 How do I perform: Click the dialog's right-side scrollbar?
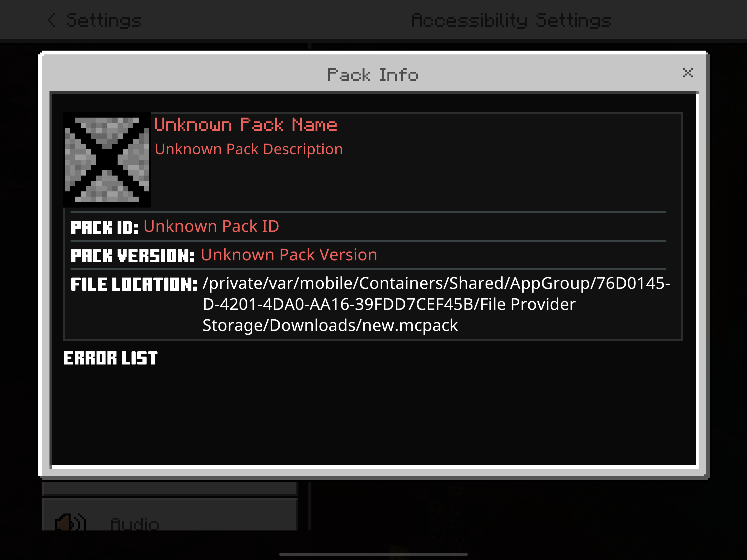(x=697, y=280)
